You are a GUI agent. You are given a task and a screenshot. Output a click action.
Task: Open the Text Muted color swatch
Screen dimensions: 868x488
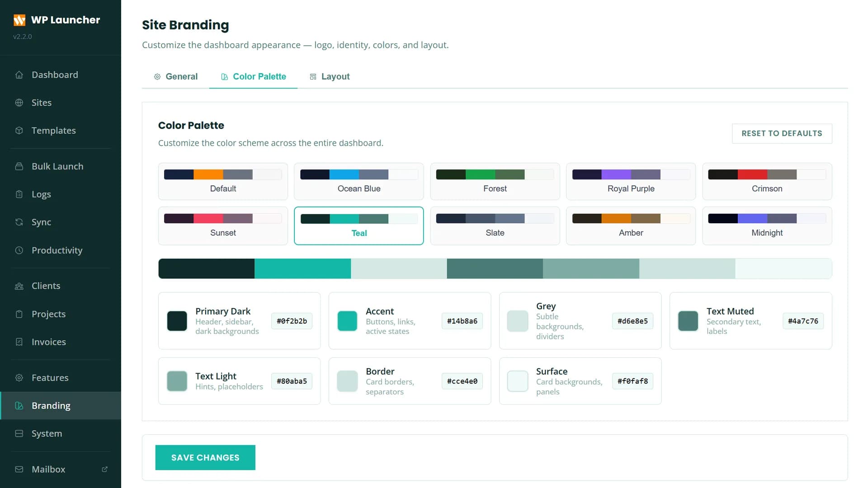[688, 321]
